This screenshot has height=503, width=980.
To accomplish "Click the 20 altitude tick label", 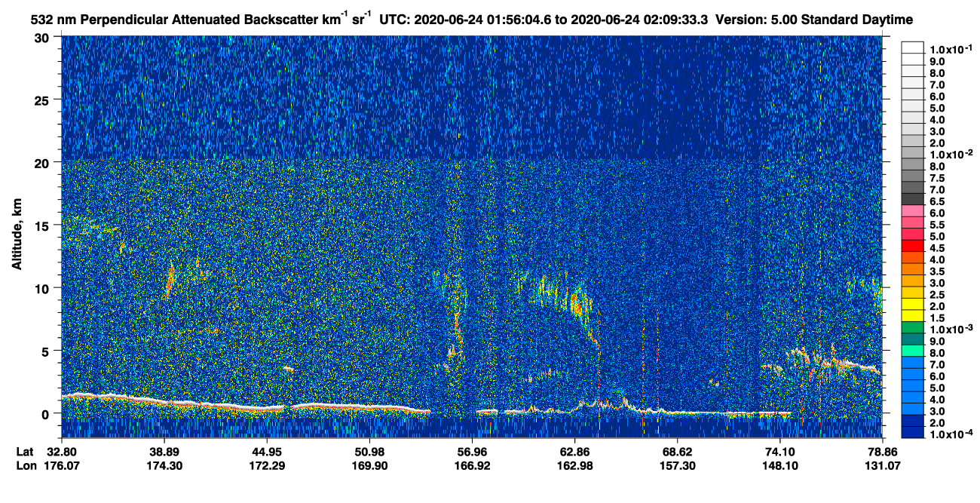I will click(44, 163).
